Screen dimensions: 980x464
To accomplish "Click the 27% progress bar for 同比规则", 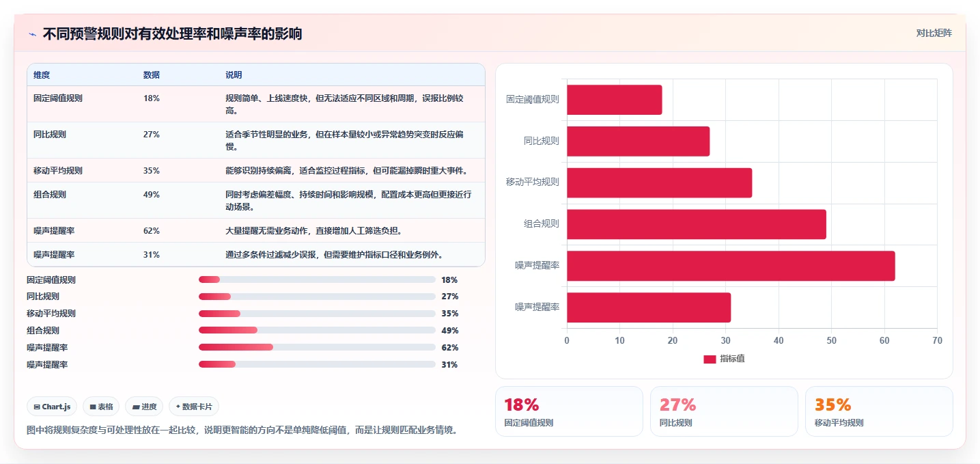I will (x=317, y=297).
